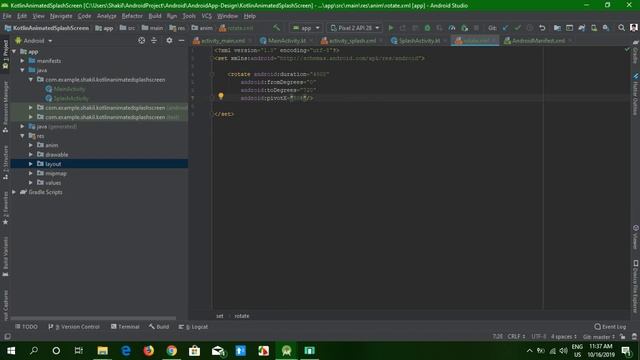640x360 pixels.
Task: Open Windows Start menu
Action: pyautogui.click(x=11, y=351)
